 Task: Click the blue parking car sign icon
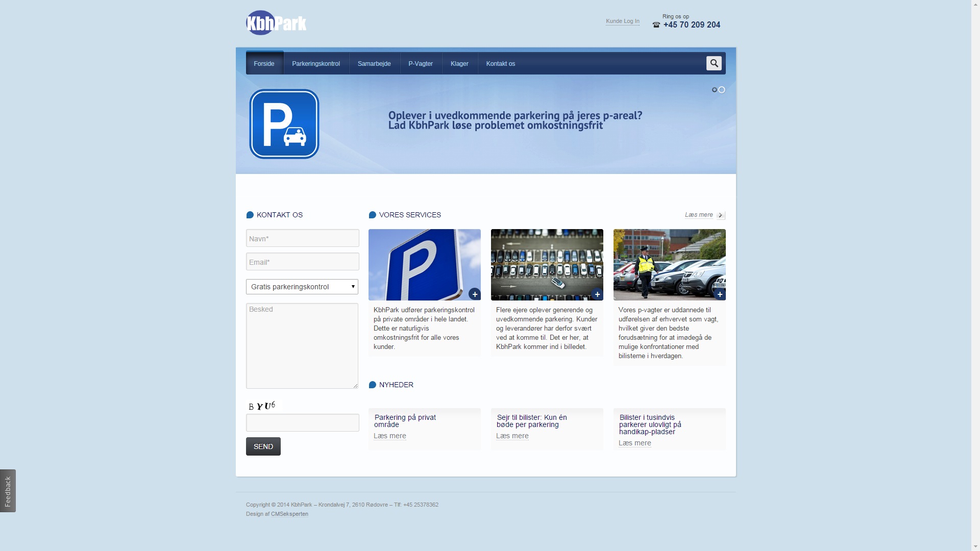point(284,124)
